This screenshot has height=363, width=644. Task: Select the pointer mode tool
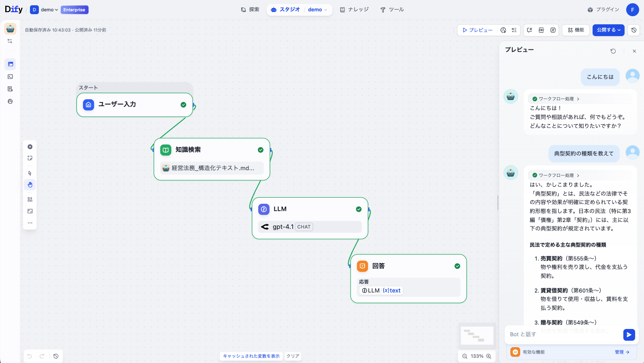[30, 173]
